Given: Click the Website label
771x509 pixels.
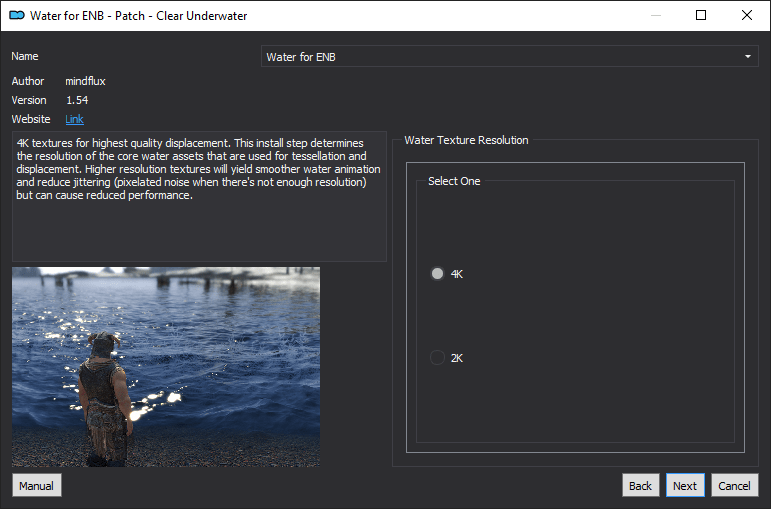Looking at the screenshot, I should 30,119.
